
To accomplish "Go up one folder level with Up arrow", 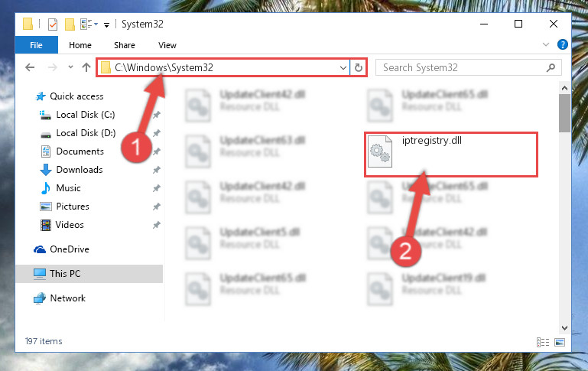I will [x=86, y=67].
